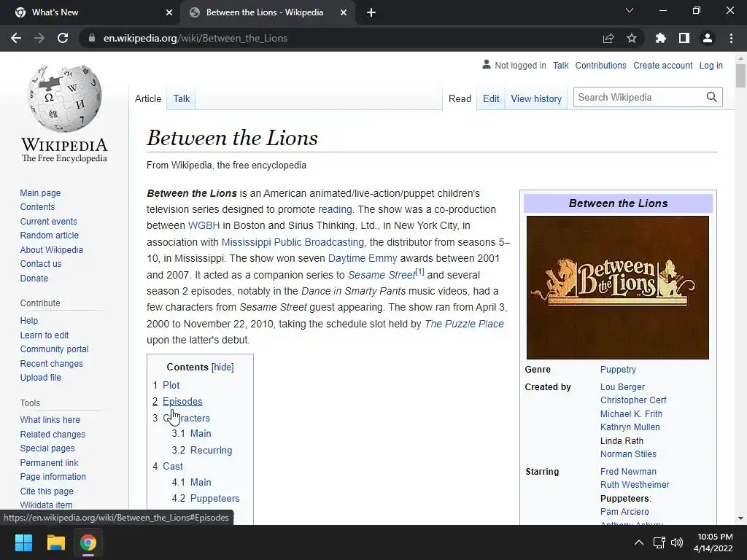The image size is (747, 560).
Task: Select the Article tab
Action: tap(147, 98)
